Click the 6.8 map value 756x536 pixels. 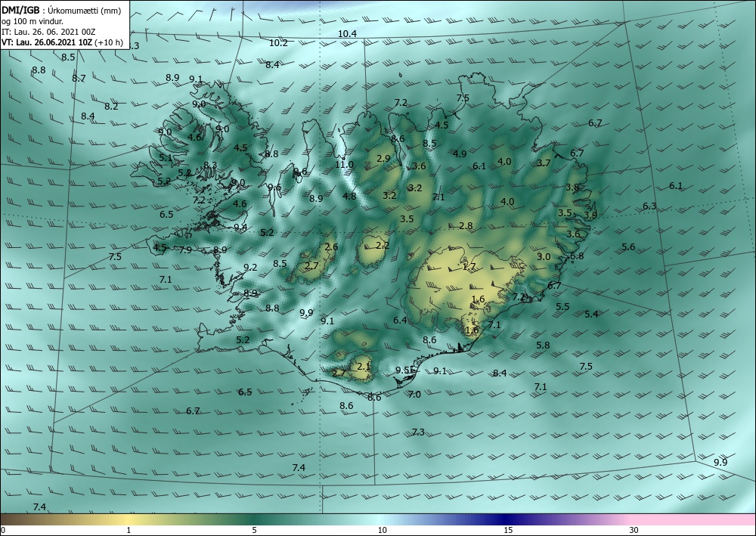[577, 256]
